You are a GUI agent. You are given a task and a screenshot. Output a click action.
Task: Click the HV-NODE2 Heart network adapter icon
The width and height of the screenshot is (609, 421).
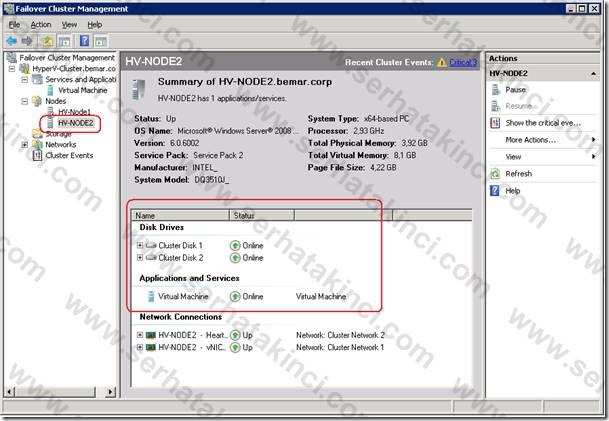pos(151,335)
